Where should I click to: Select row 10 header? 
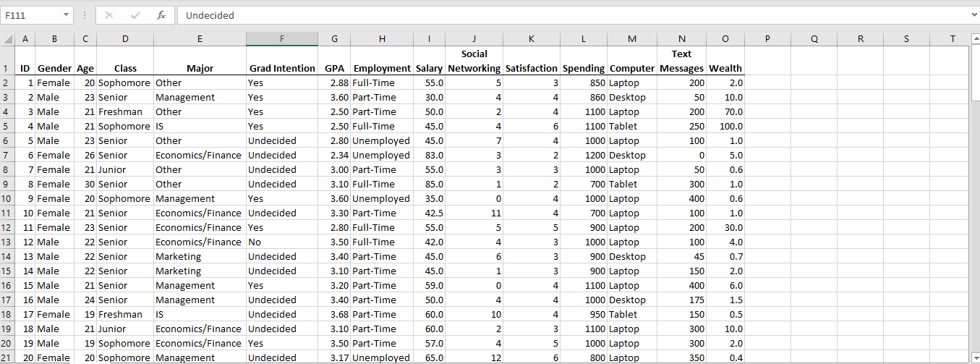7,198
